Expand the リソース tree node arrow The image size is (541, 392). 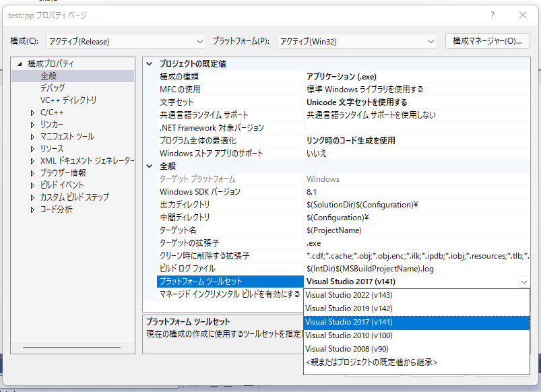(32, 149)
